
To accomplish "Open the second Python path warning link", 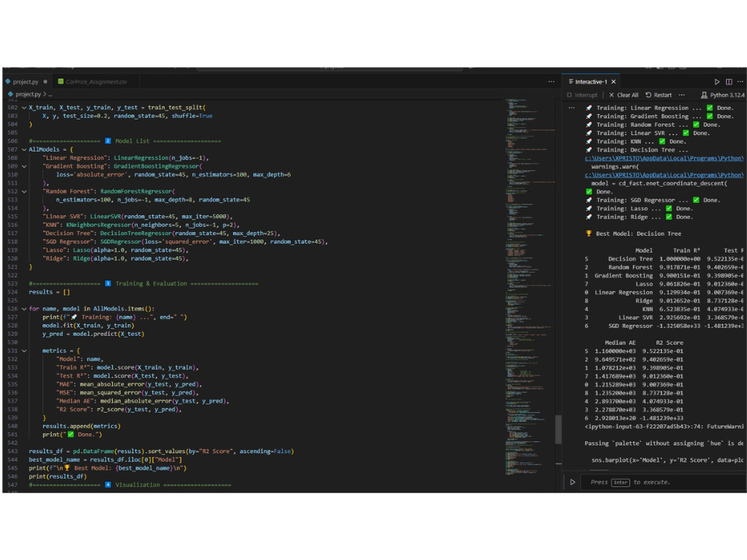I will [x=663, y=175].
